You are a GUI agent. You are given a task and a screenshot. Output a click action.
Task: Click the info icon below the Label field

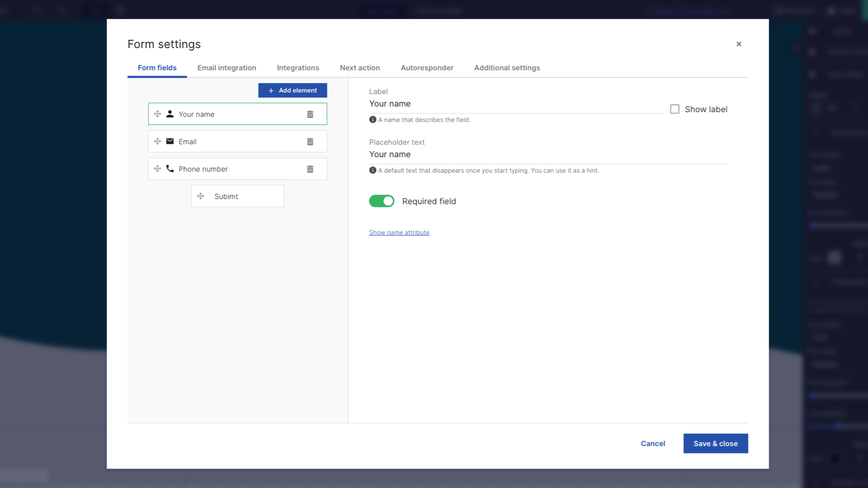(x=372, y=119)
